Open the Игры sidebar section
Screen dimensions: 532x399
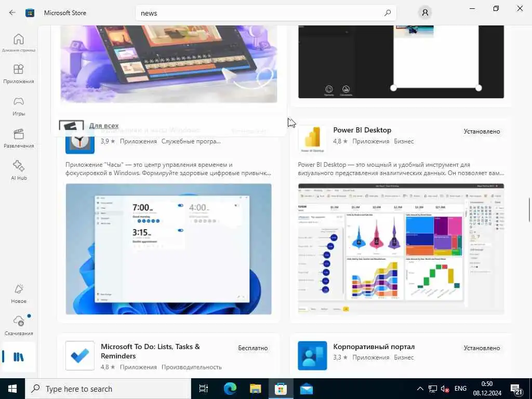[x=19, y=106]
